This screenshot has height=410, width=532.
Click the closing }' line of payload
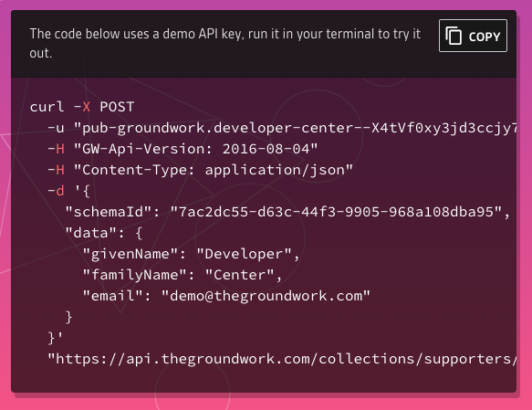point(56,338)
